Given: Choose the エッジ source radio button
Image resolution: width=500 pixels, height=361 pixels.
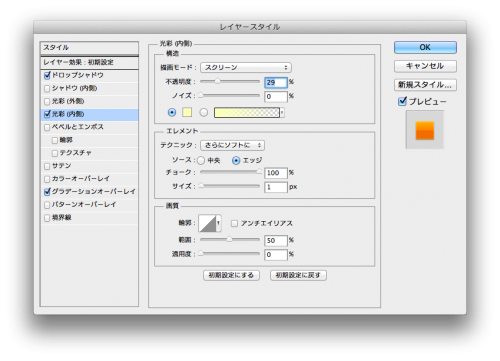Looking at the screenshot, I should pos(236,161).
